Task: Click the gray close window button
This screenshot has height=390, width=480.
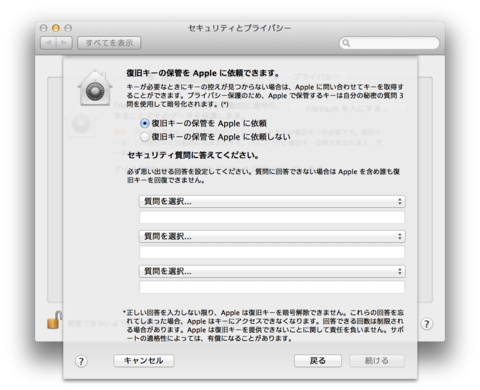Action: [43, 28]
